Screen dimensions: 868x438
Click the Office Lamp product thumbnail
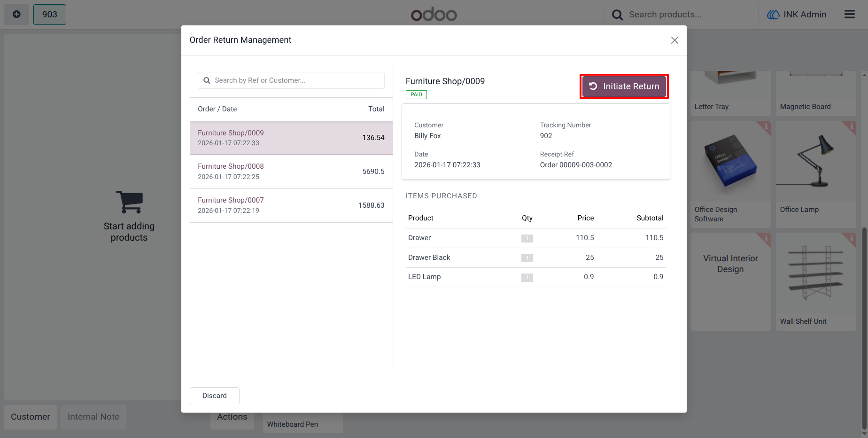(x=816, y=162)
